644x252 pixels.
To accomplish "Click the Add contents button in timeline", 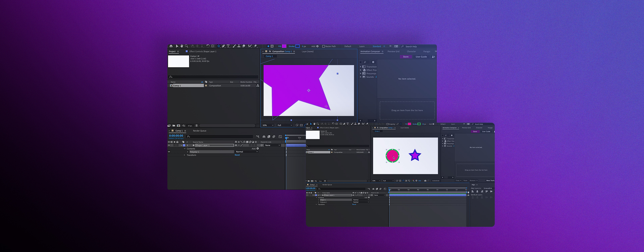I will 258,149.
